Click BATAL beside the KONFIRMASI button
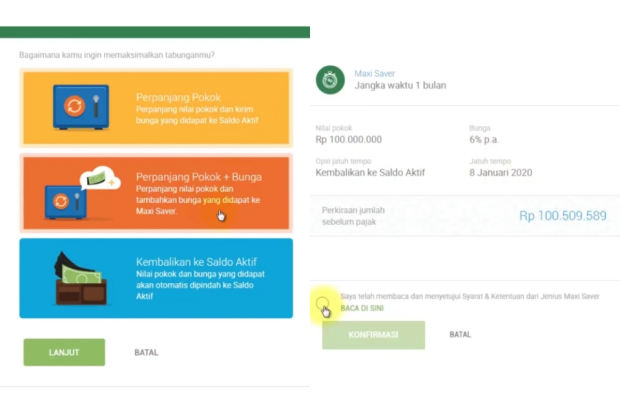620x413 pixels. (x=460, y=334)
